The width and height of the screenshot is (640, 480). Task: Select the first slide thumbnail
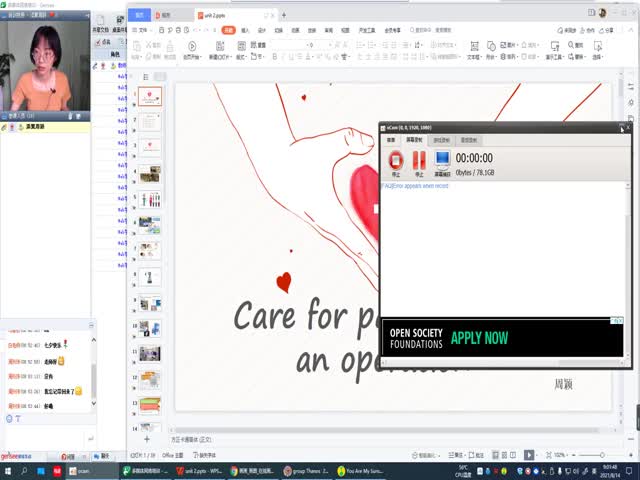[x=149, y=97]
